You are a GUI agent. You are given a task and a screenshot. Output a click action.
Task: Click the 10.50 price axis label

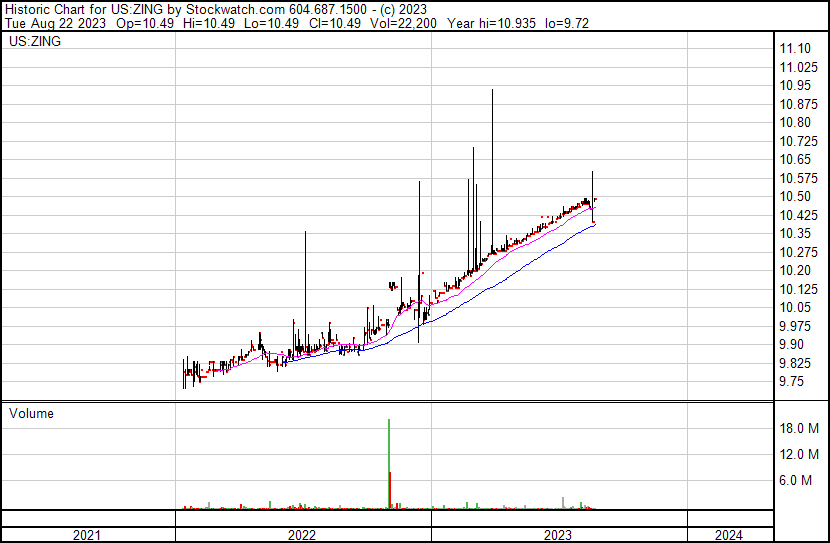pos(795,197)
